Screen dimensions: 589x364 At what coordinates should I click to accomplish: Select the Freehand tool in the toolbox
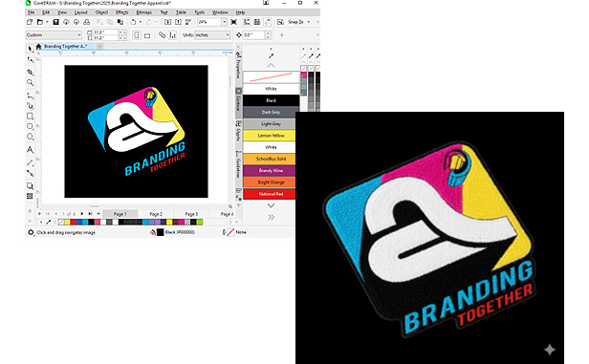pos(30,96)
